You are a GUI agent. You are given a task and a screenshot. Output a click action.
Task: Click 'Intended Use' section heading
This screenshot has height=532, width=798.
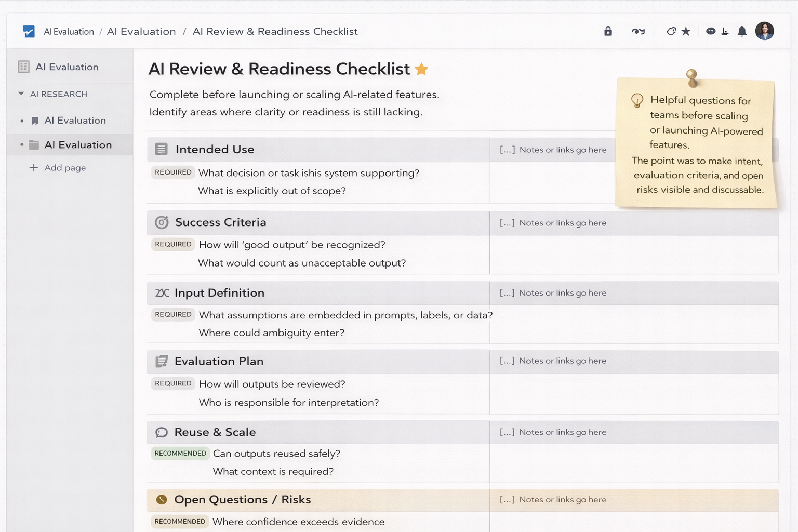click(x=215, y=150)
